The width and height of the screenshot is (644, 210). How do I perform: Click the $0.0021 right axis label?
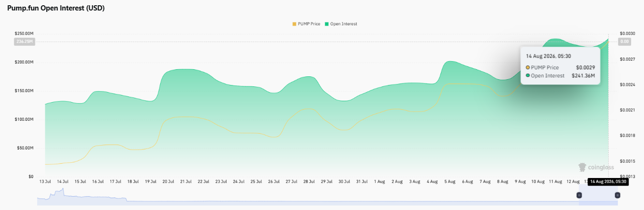[x=627, y=110]
